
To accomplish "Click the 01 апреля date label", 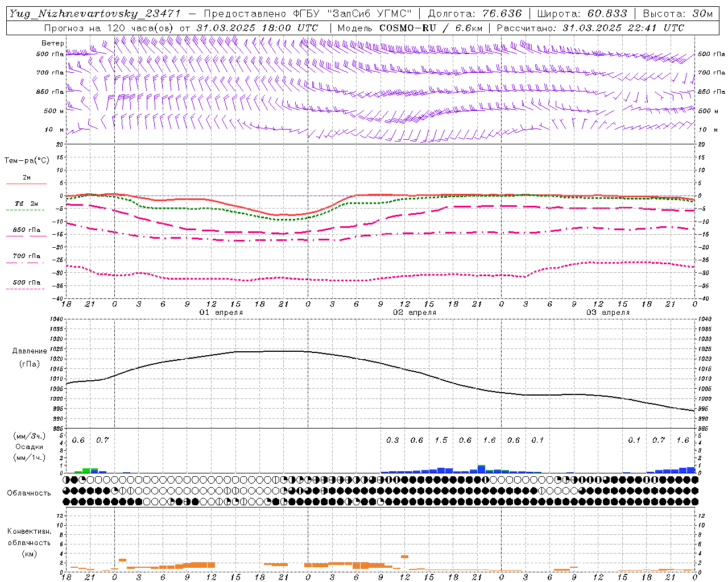I will point(221,313).
